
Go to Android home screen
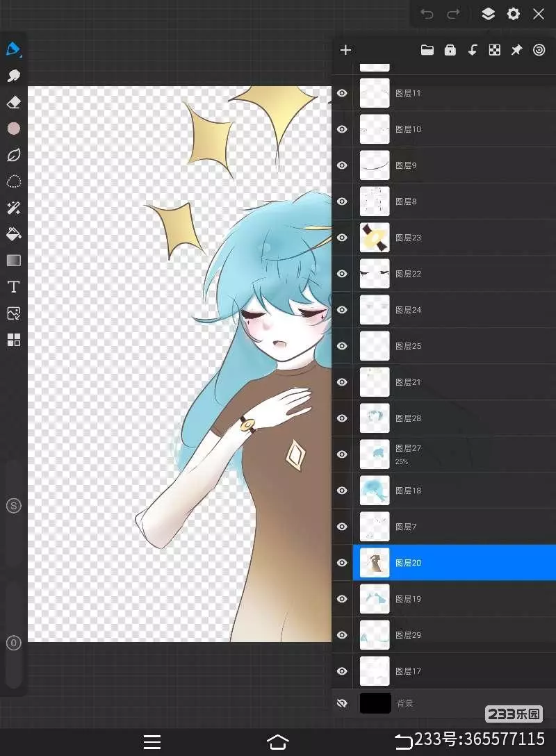point(278,742)
